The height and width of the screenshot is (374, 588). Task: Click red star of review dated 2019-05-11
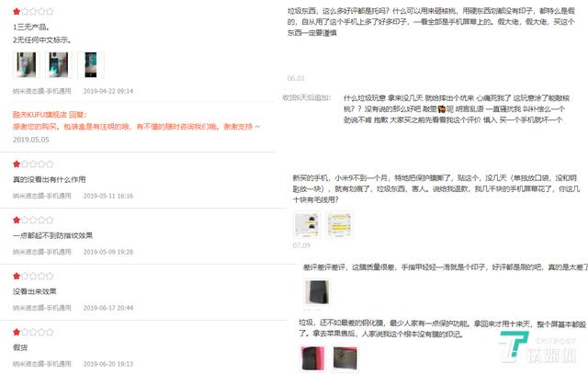pos(17,164)
